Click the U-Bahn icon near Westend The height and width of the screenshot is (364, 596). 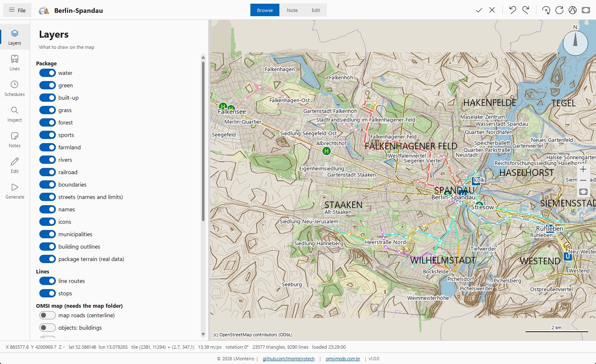568,256
